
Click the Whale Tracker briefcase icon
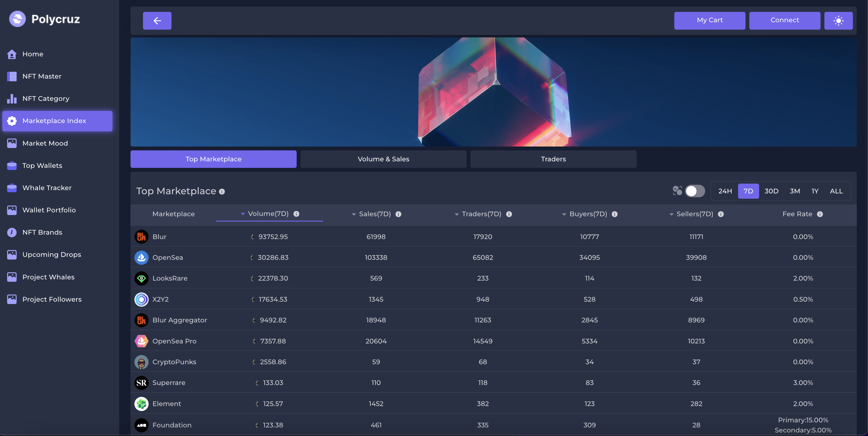click(12, 188)
